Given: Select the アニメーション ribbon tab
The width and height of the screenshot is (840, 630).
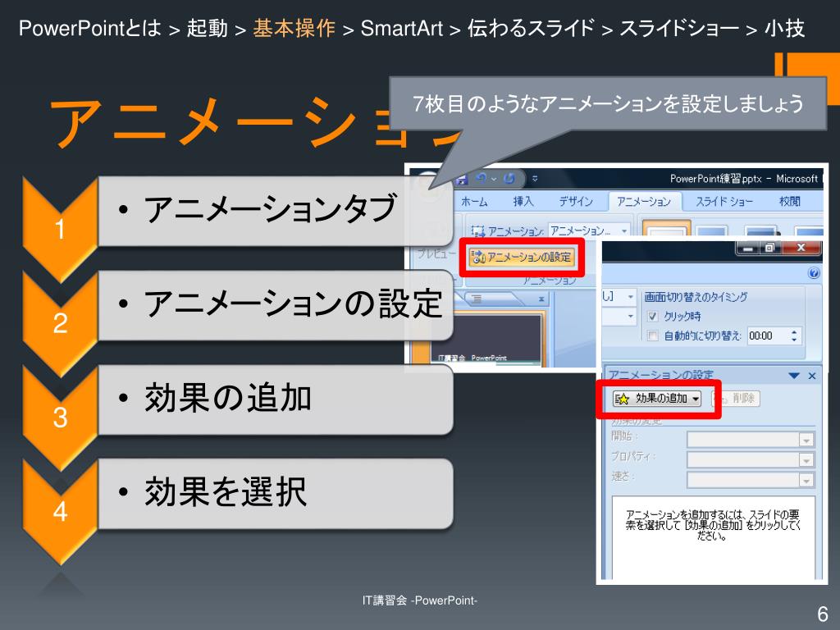Looking at the screenshot, I should 644,202.
